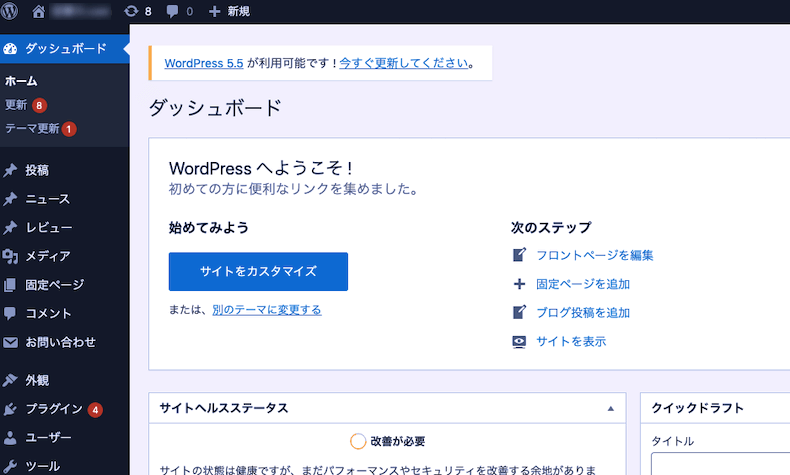This screenshot has height=475, width=790.
Task: Click サイトを表示 link
Action: pos(571,342)
